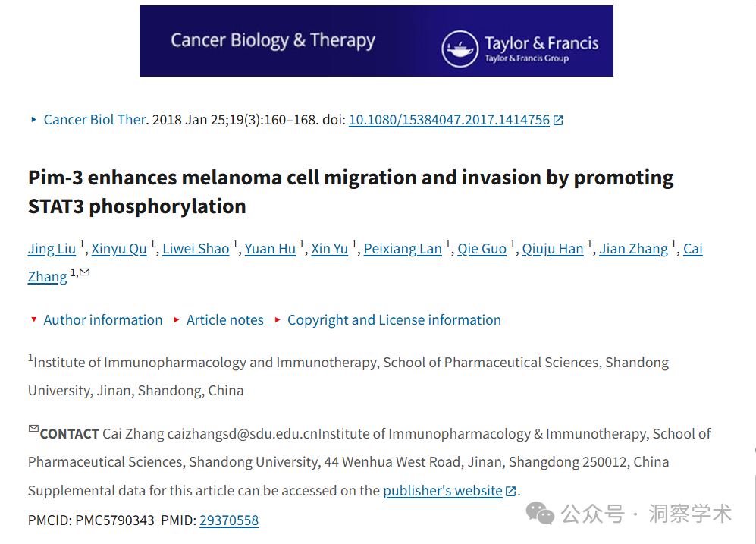This screenshot has height=544, width=756.
Task: Open author Jing Liu's link
Action: [x=52, y=249]
